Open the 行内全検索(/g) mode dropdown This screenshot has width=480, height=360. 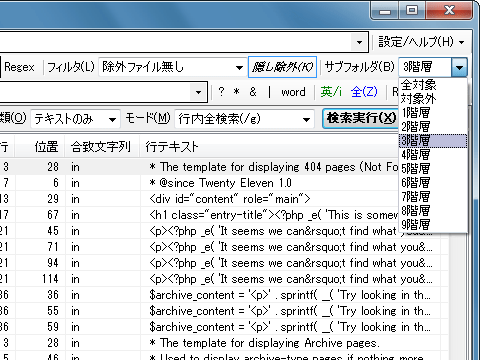[244, 119]
